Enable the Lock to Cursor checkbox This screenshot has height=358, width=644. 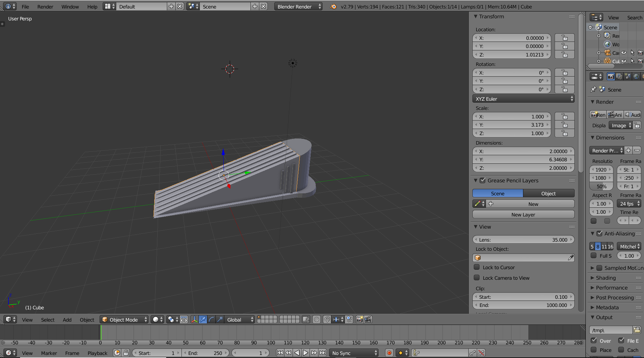(477, 267)
